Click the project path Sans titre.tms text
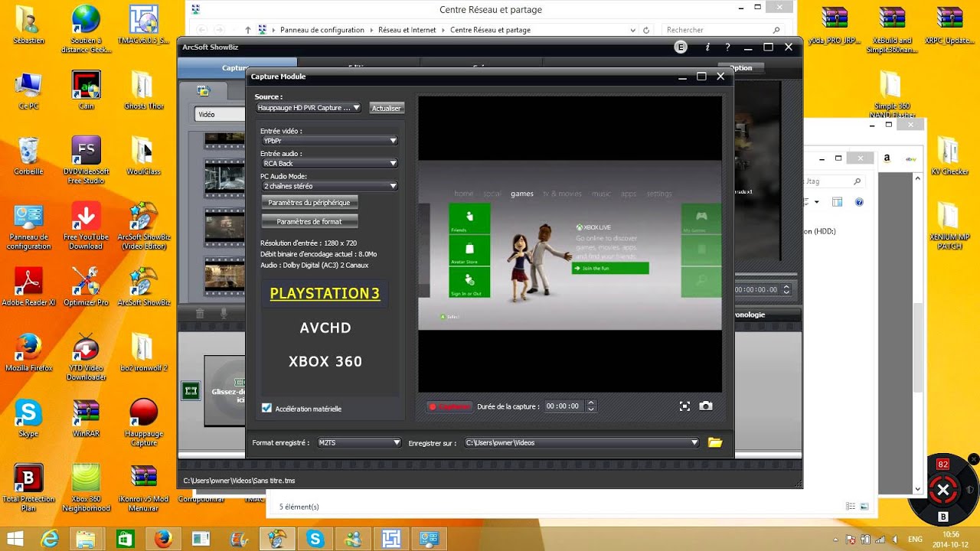980x551 pixels. pyautogui.click(x=239, y=481)
